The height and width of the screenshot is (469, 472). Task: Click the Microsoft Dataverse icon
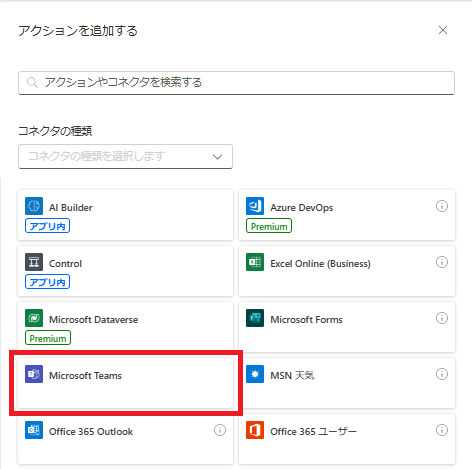[34, 318]
